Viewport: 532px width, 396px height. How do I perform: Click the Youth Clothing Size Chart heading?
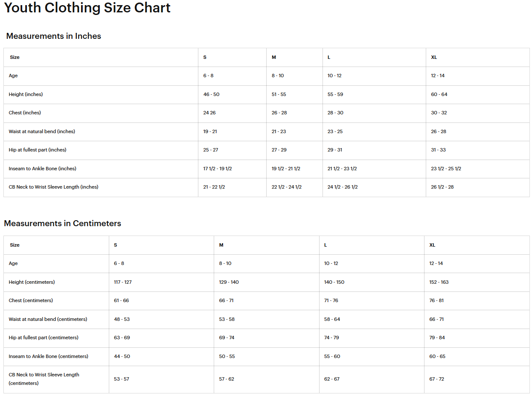(x=87, y=8)
